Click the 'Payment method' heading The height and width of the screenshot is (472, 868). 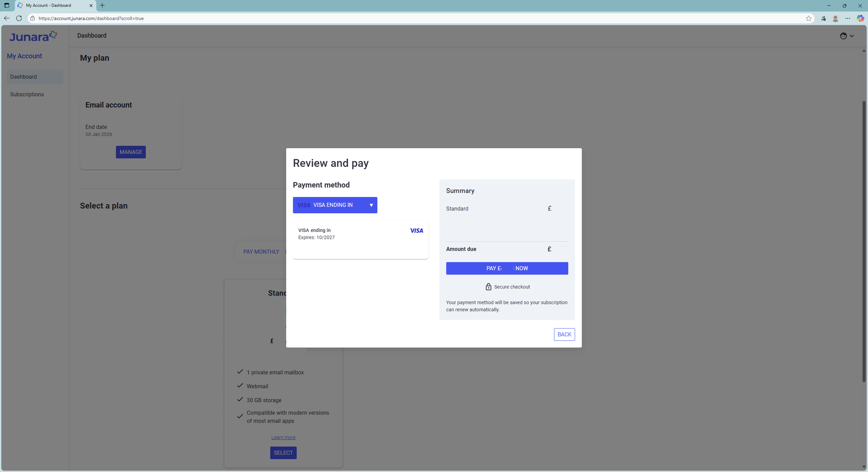(x=321, y=185)
